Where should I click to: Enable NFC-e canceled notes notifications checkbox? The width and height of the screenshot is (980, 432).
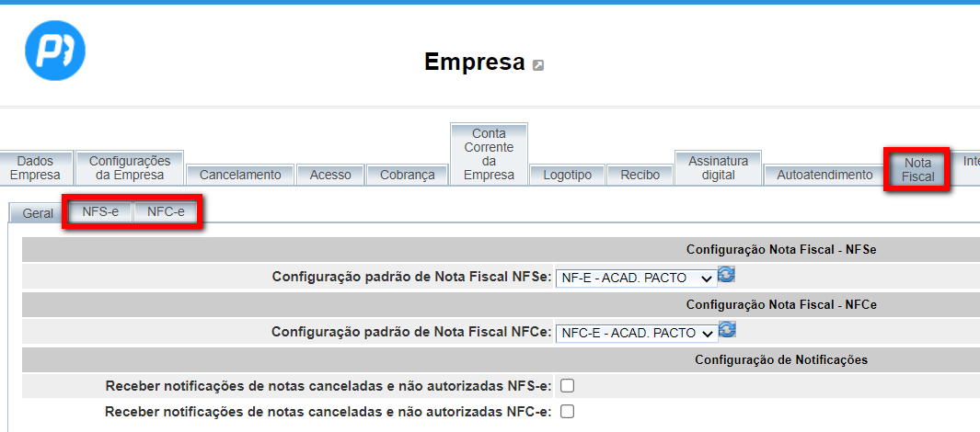[x=567, y=412]
